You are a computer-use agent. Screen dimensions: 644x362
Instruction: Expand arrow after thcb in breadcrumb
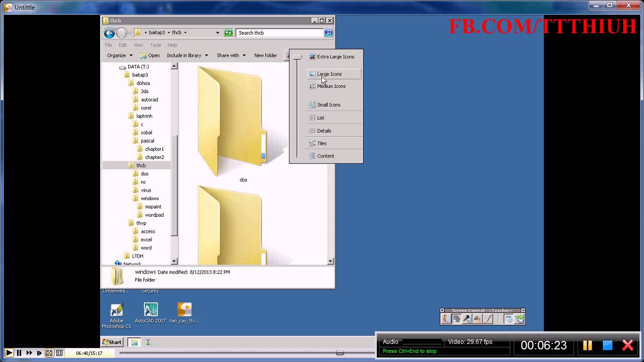(185, 33)
